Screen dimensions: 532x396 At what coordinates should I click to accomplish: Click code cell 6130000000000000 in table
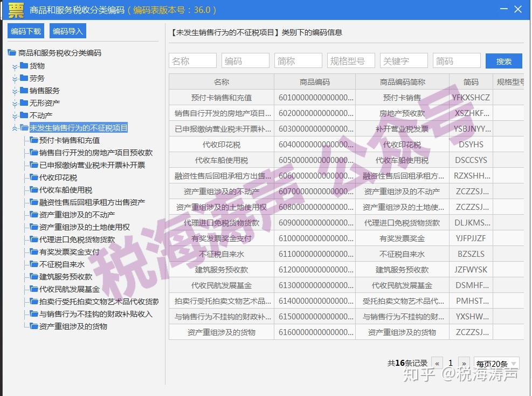pos(315,285)
